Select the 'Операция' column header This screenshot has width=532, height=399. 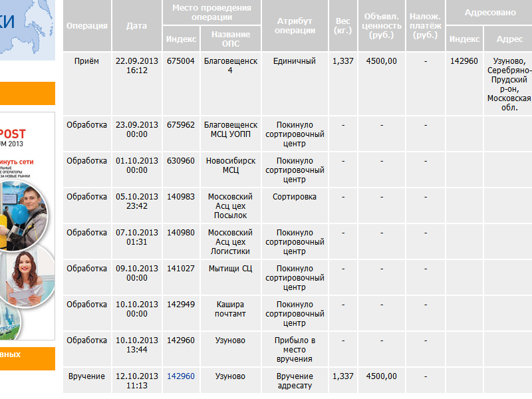[x=87, y=26]
